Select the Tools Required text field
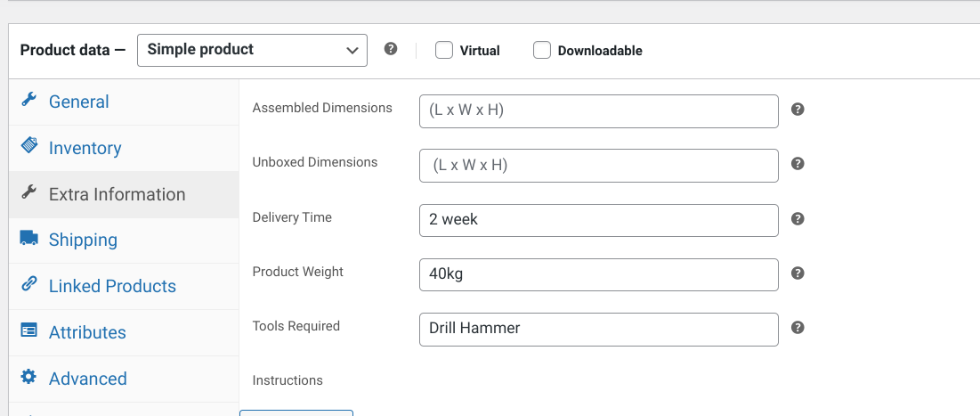The image size is (980, 416). tap(598, 329)
